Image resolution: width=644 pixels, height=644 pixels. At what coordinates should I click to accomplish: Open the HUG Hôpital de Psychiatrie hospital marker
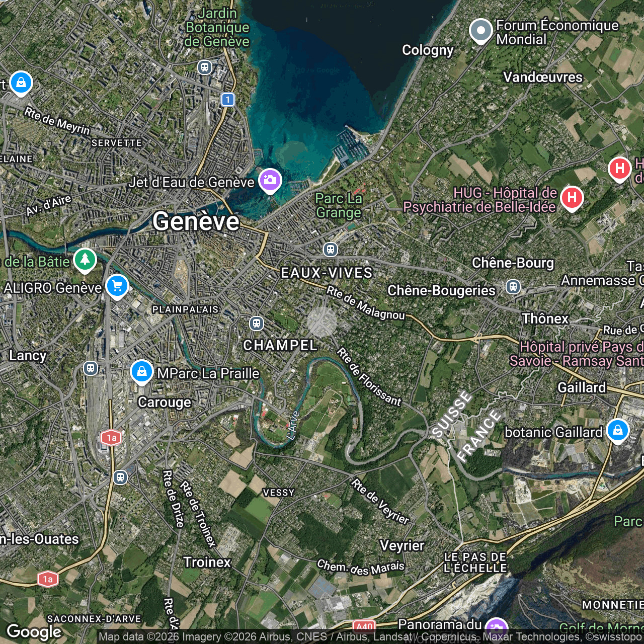point(572,198)
